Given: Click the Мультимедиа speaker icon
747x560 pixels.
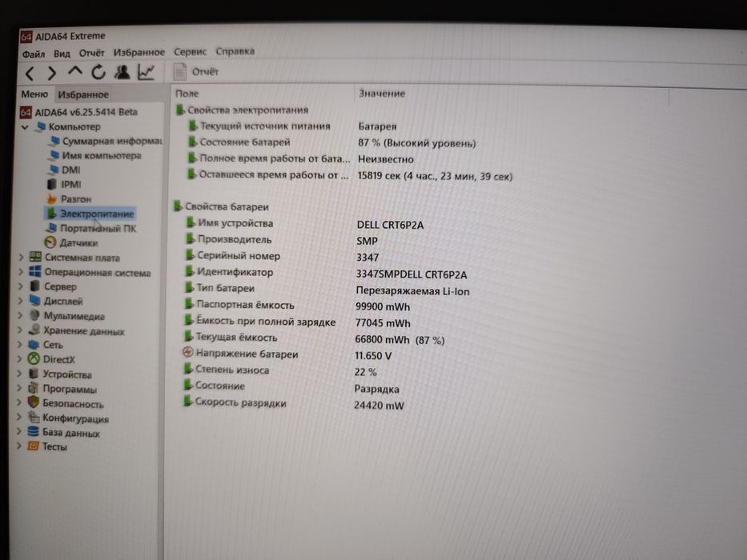Looking at the screenshot, I should [34, 315].
